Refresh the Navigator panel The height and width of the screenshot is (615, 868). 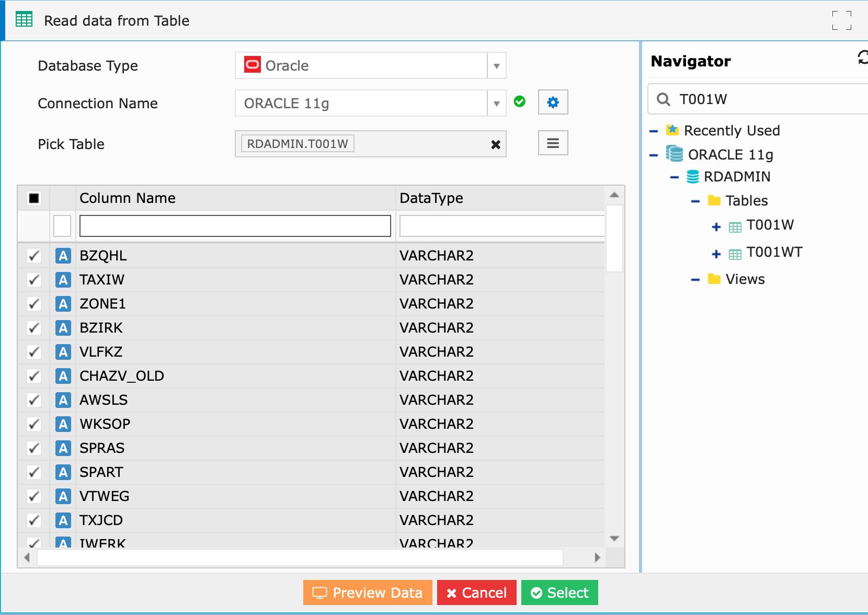862,58
